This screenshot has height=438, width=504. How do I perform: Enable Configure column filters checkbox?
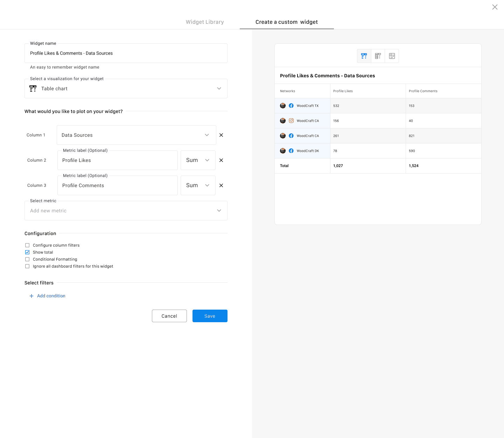tap(27, 245)
